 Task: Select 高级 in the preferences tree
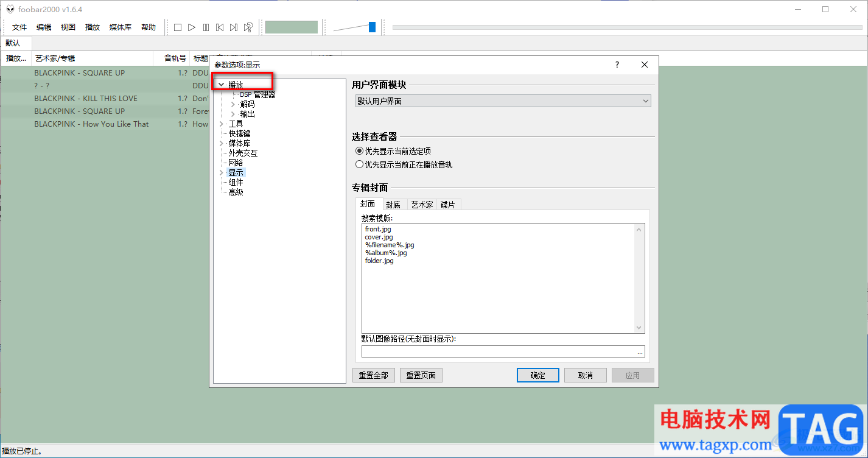[236, 192]
